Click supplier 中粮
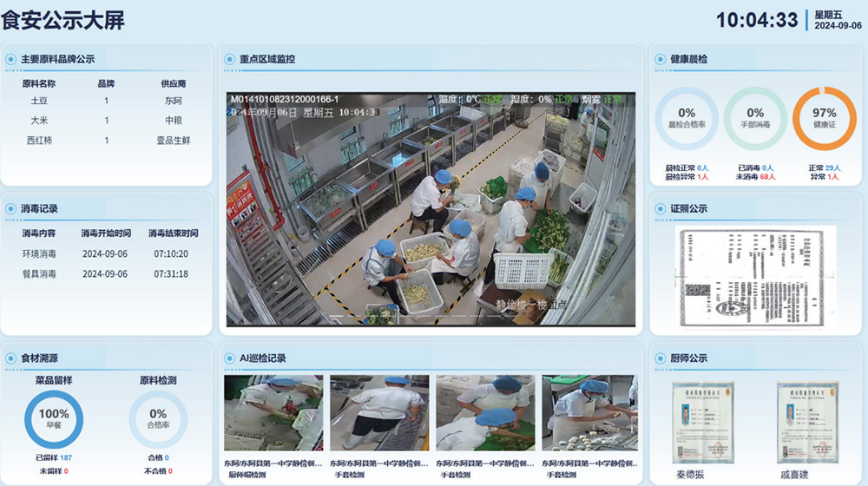Screen dimensions: 868x486 [174, 120]
